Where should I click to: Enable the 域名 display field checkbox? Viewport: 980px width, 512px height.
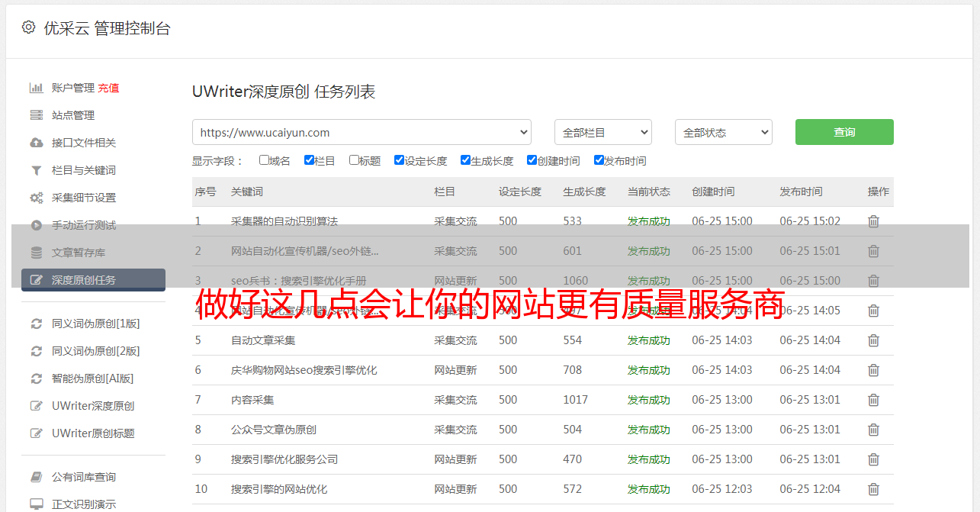pos(264,160)
